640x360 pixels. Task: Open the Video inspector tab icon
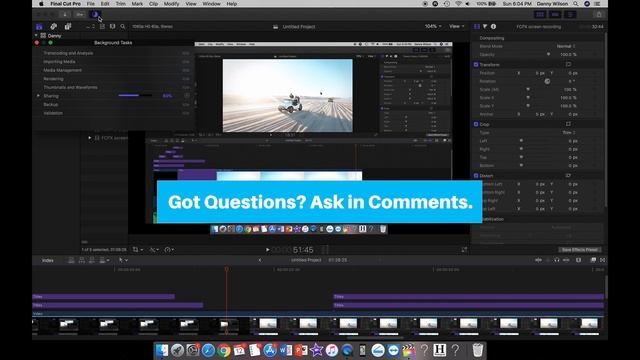(477, 27)
